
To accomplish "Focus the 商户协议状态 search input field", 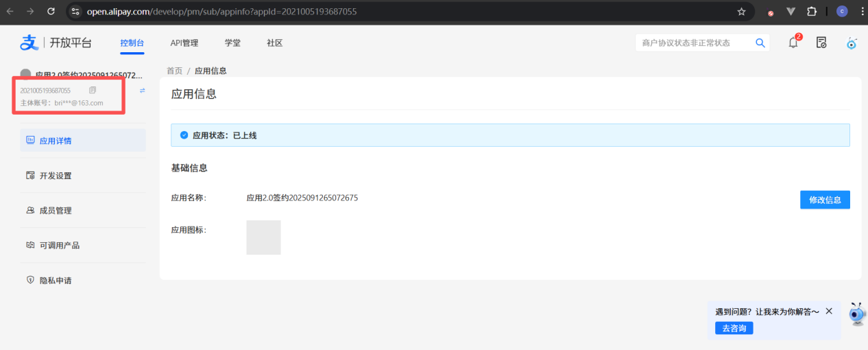I will [692, 43].
